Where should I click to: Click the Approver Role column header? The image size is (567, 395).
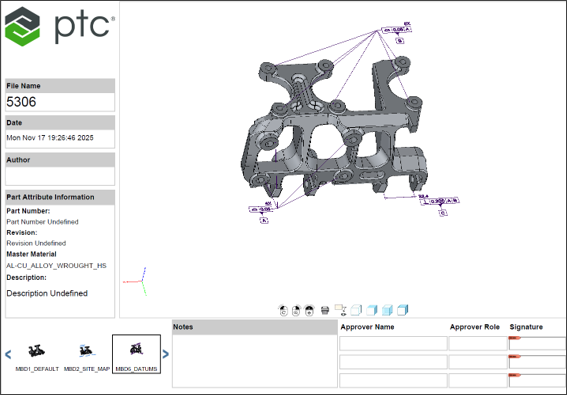point(474,327)
